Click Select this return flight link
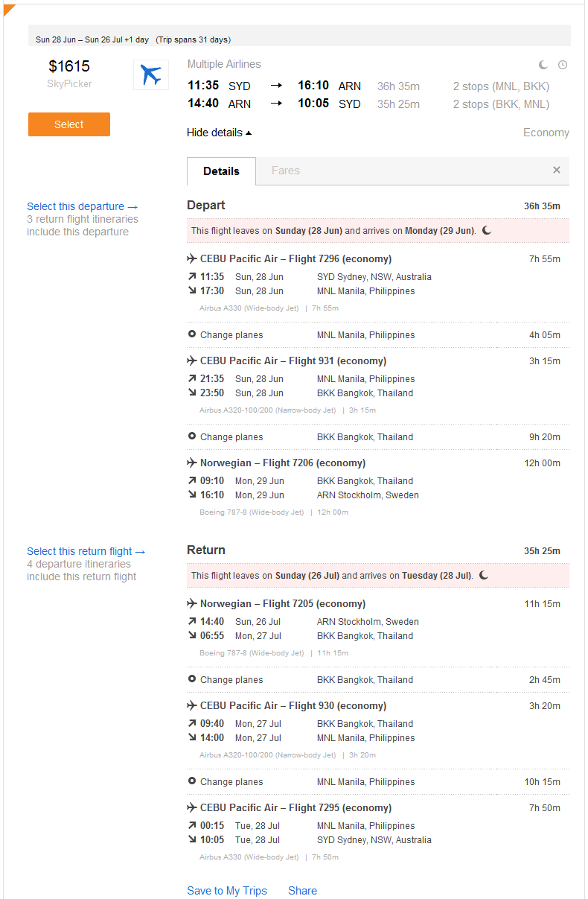Screen dimensions: 588x899 pos(86,551)
